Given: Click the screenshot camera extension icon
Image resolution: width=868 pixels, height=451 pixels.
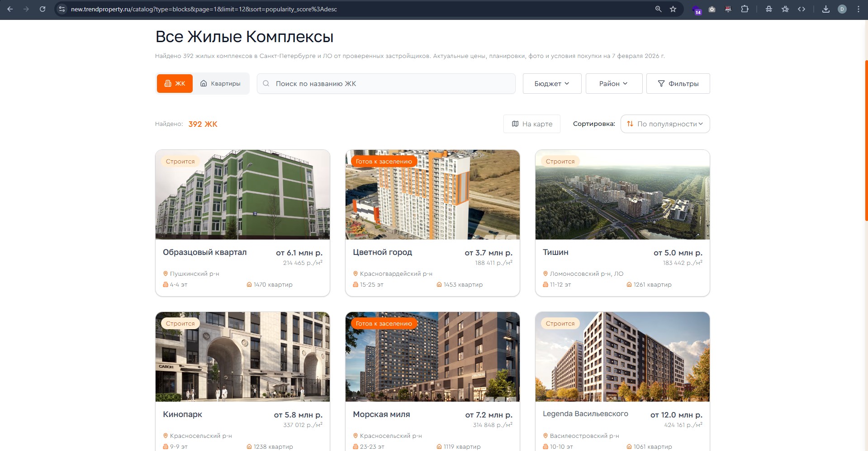Looking at the screenshot, I should 711,9.
